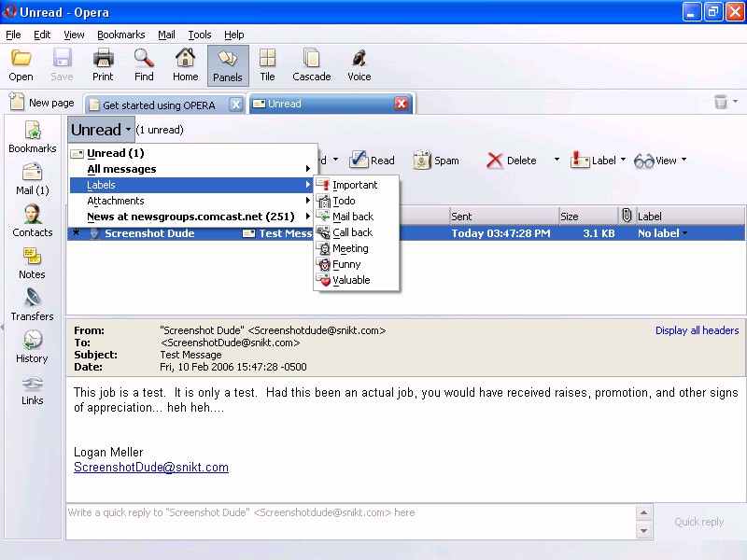
Task: Open the Contacts panel
Action: pos(33,220)
